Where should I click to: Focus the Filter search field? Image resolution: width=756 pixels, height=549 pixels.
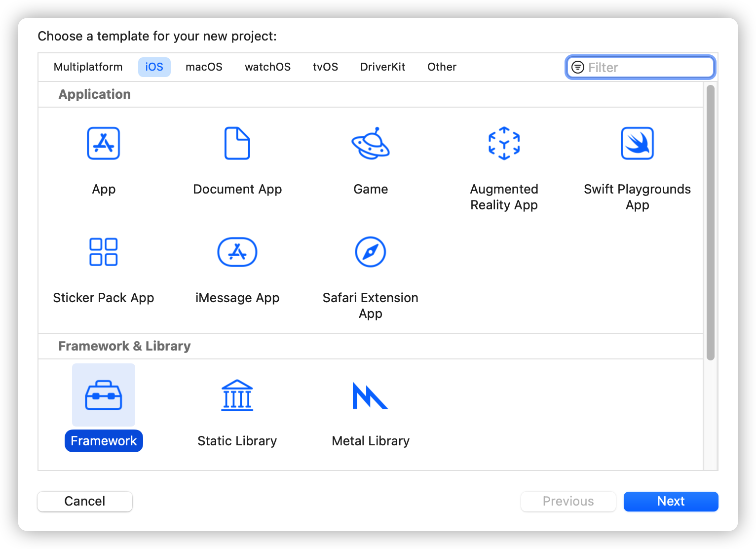641,67
